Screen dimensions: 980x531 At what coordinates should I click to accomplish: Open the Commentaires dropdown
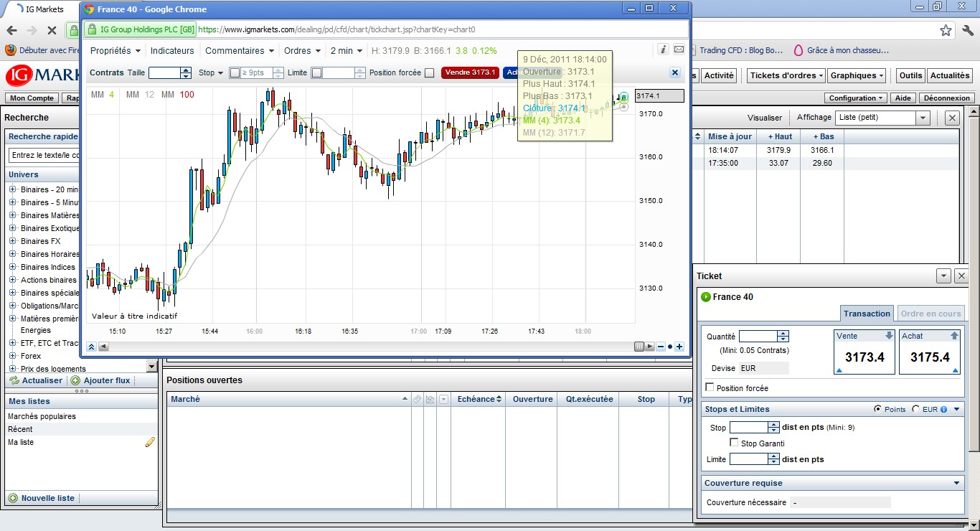(240, 50)
